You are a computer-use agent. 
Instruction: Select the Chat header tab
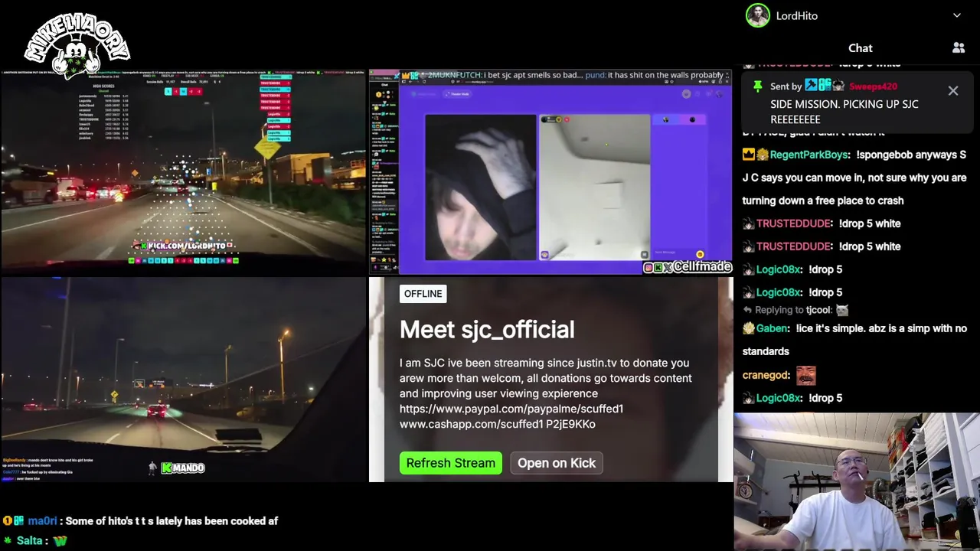pyautogui.click(x=860, y=48)
